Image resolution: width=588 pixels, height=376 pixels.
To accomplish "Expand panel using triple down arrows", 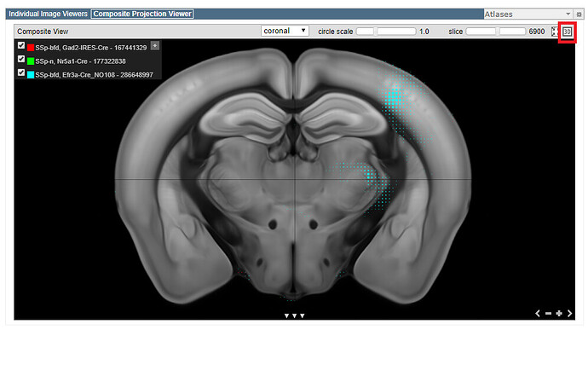I will coord(294,315).
